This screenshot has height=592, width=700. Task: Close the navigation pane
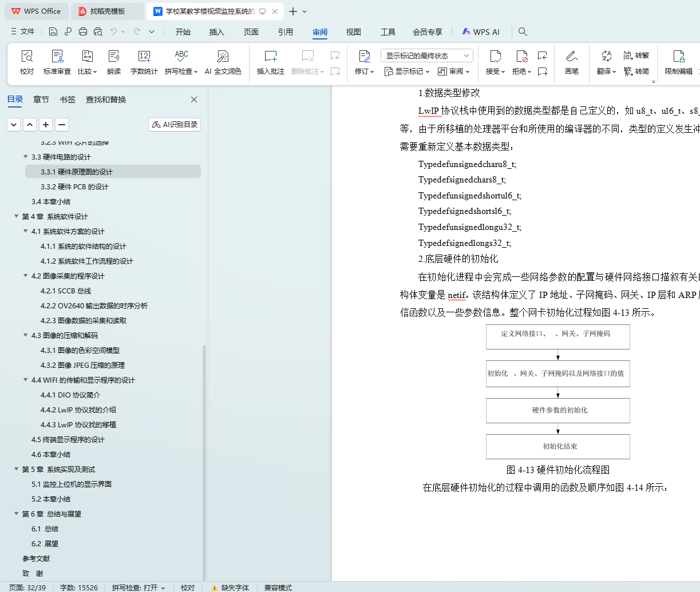coord(194,100)
